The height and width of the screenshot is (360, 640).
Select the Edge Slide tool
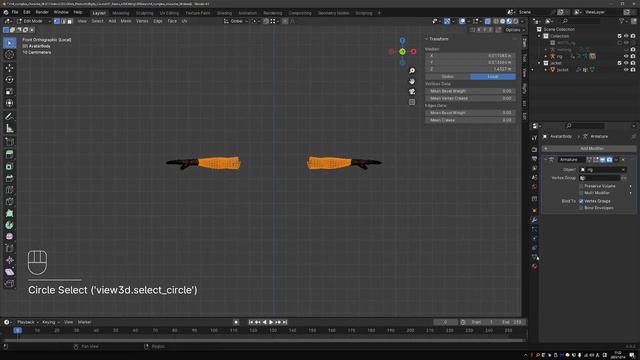(x=9, y=249)
